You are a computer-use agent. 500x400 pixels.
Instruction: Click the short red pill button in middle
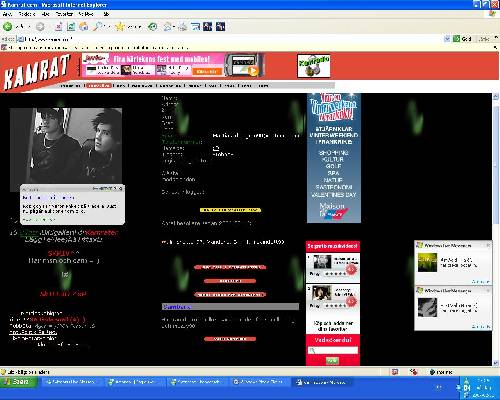pos(230,281)
